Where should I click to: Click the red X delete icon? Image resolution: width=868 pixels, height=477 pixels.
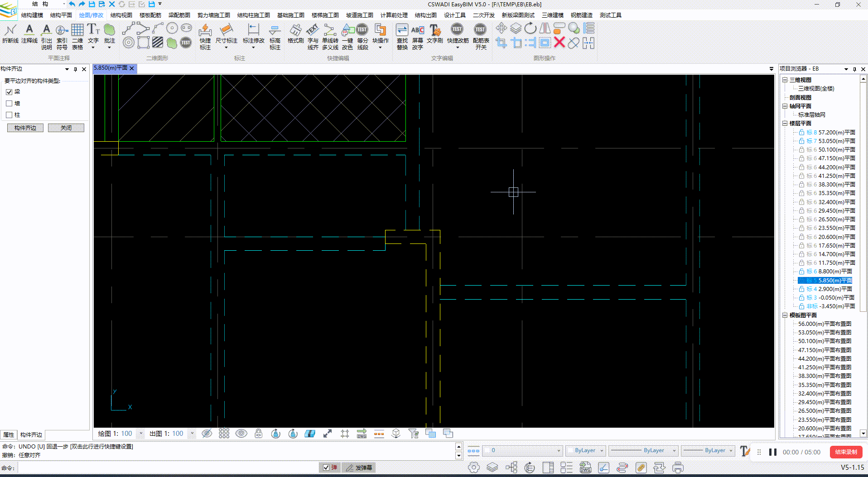tap(559, 43)
